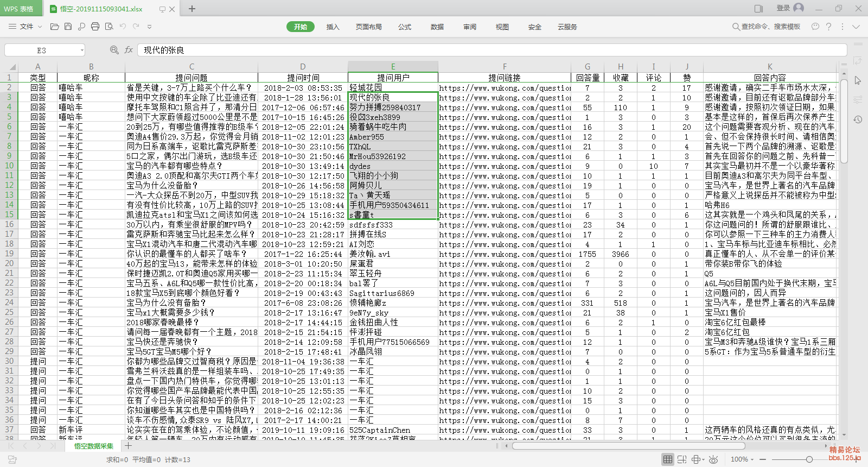Open help question mark icon
This screenshot has width=868, height=467.
(828, 26)
